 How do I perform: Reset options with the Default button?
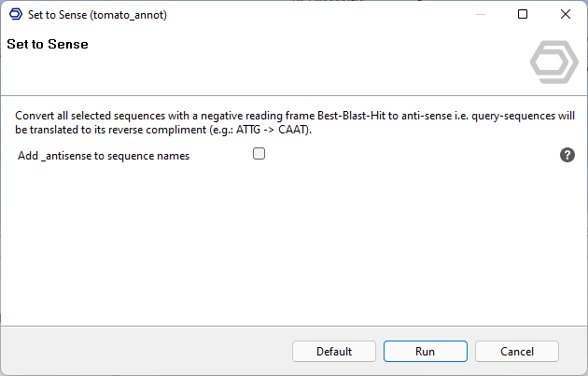(333, 352)
